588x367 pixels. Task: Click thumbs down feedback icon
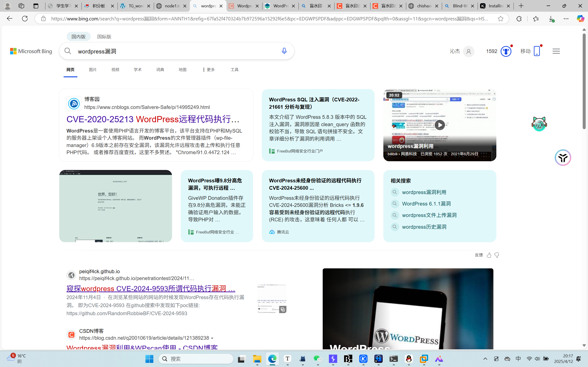pos(497,255)
